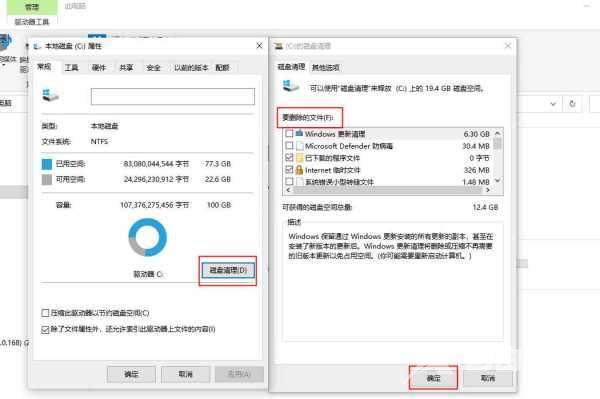Screen dimensions: 600x399
Task: Click the file list scroll up arrow
Action: (497, 133)
